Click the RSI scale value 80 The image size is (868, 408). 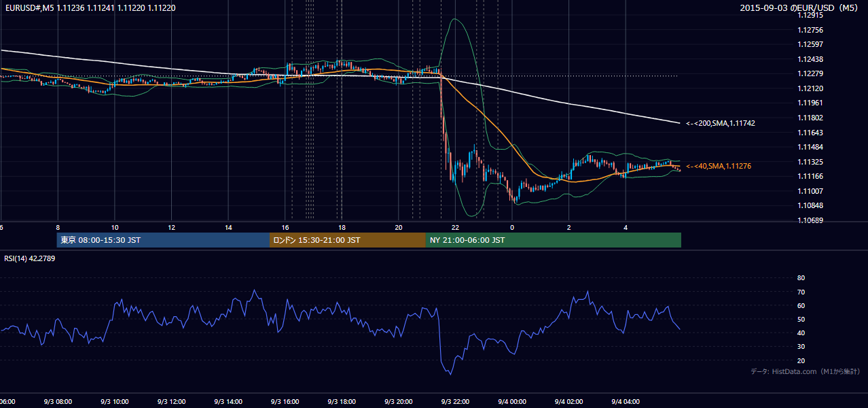pos(801,278)
